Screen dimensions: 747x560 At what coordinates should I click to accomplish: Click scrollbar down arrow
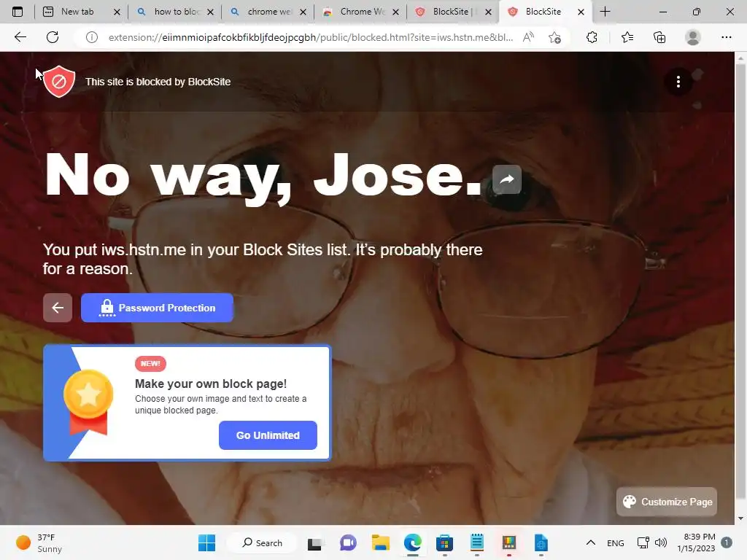[x=740, y=518]
